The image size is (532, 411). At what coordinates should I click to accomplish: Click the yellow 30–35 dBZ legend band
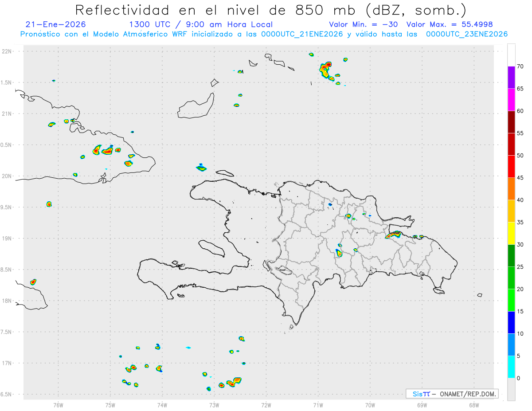(x=511, y=233)
